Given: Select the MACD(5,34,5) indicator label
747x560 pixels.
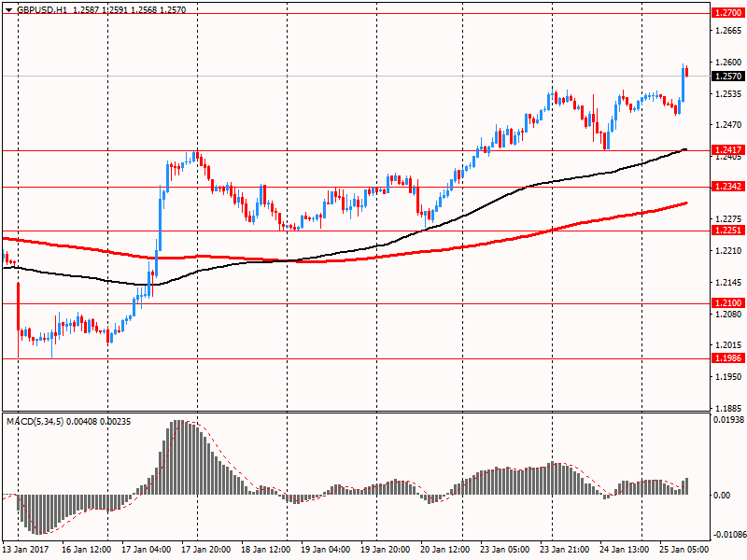Looking at the screenshot, I should click(x=35, y=422).
